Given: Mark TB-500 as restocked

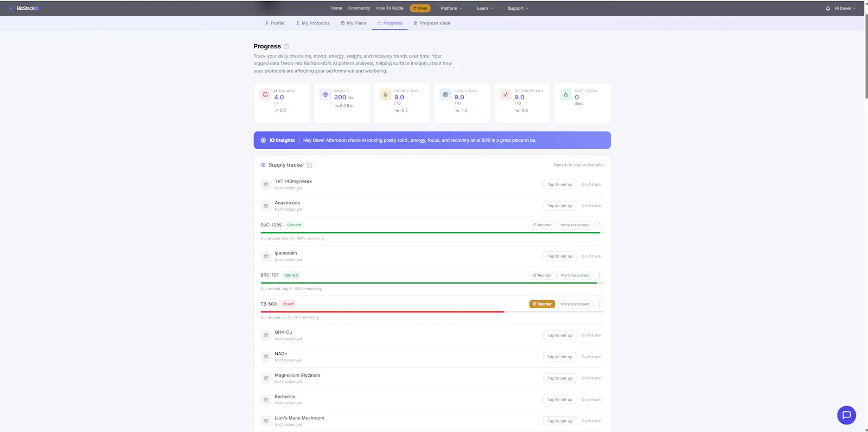Looking at the screenshot, I should [x=575, y=304].
